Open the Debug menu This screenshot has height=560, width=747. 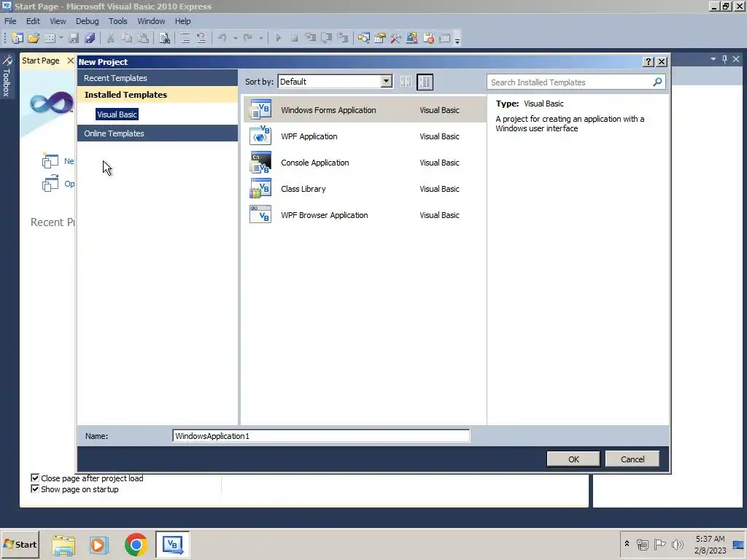coord(88,21)
